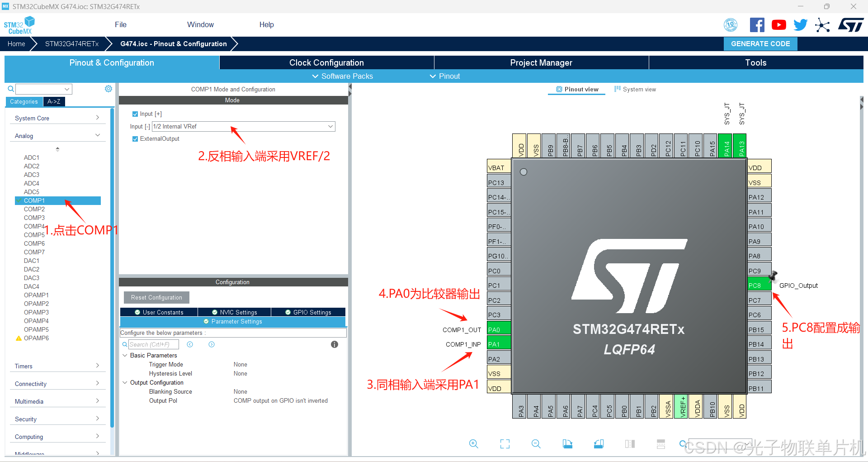The width and height of the screenshot is (868, 462).
Task: Click the STMicroelectronics logo
Action: (x=851, y=25)
